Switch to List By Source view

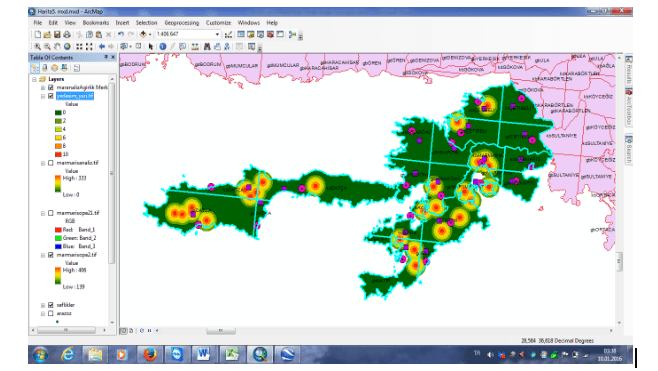pyautogui.click(x=45, y=68)
